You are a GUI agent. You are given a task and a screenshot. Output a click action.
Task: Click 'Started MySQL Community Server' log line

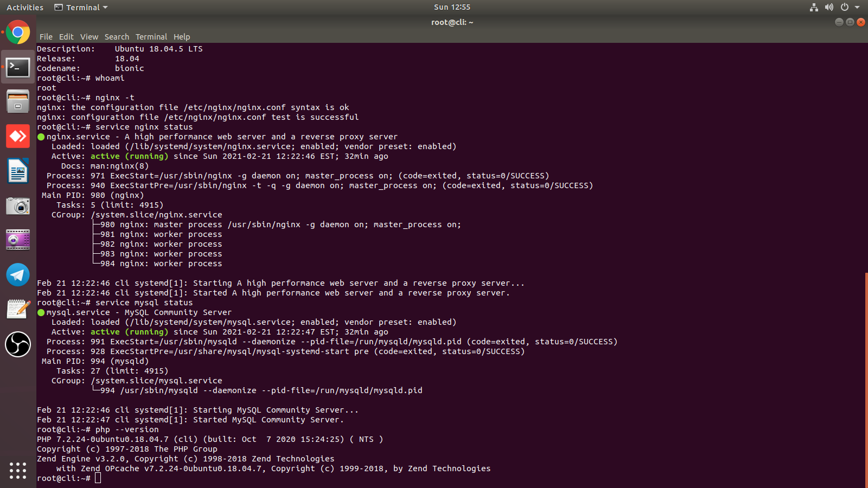pyautogui.click(x=190, y=420)
